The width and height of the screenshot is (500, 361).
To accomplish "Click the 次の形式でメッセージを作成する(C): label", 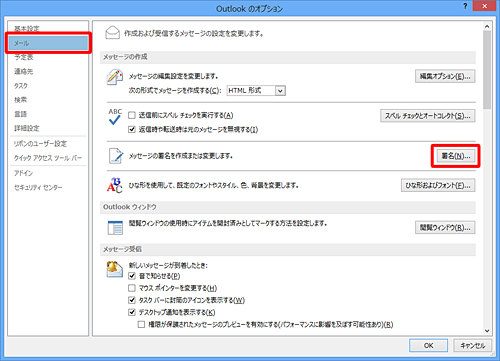I will pyautogui.click(x=175, y=90).
